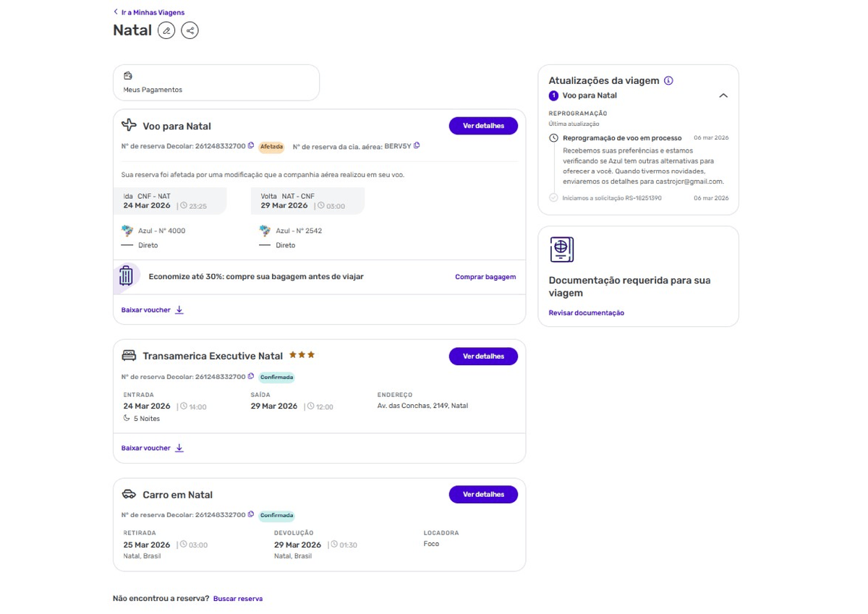View details of Transamerica Executive Natal
This screenshot has height=614, width=868.
tap(483, 357)
